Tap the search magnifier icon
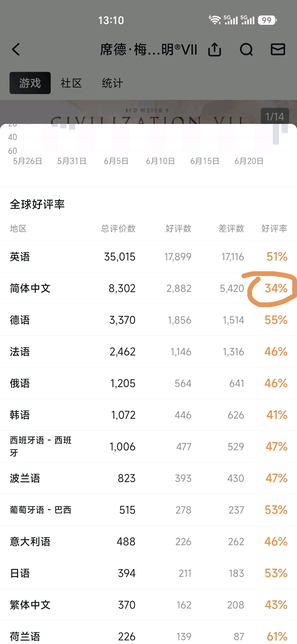Image resolution: width=297 pixels, height=644 pixels. click(246, 49)
